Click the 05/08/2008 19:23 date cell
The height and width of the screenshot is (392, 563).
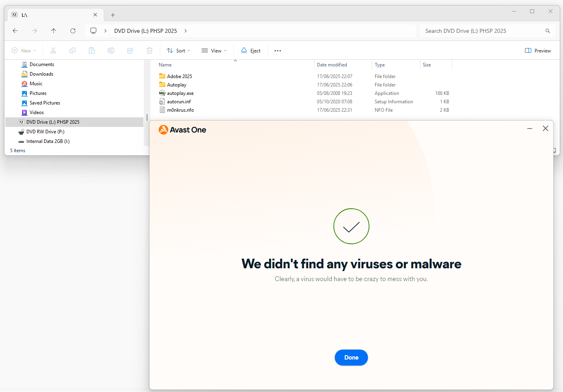click(335, 93)
